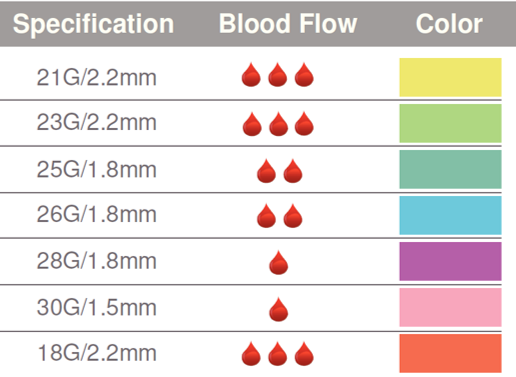Image resolution: width=516 pixels, height=377 pixels.
Task: Click the teal green 25G color swatch
Action: pos(450,169)
